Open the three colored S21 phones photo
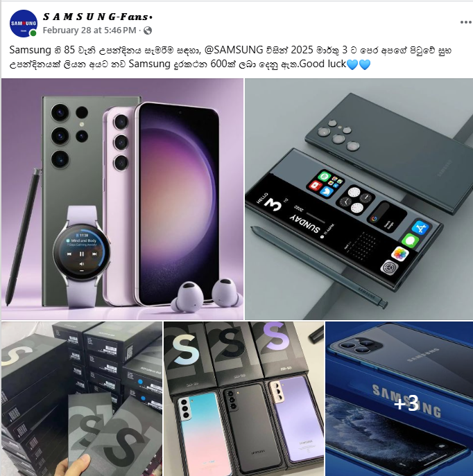The width and height of the screenshot is (473, 476). point(243,399)
